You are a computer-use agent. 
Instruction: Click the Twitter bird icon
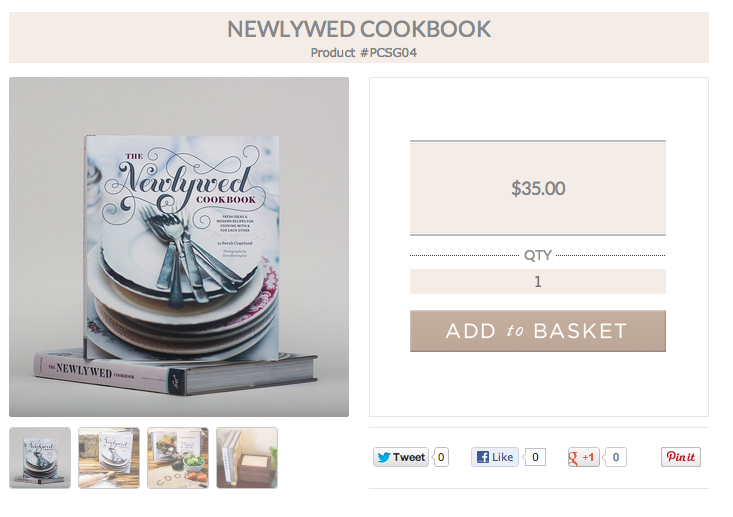tap(384, 457)
